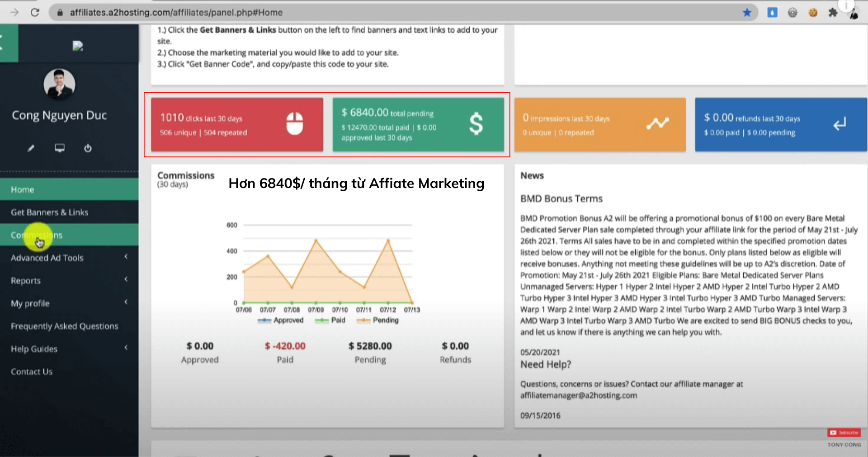
Task: Click the $ 0.00 Refunds amount under the chart
Action: (x=455, y=346)
